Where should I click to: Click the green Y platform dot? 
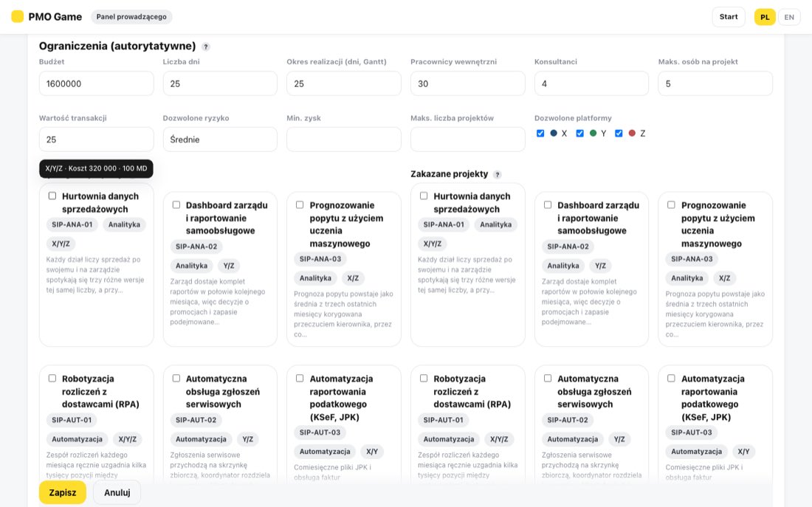593,133
